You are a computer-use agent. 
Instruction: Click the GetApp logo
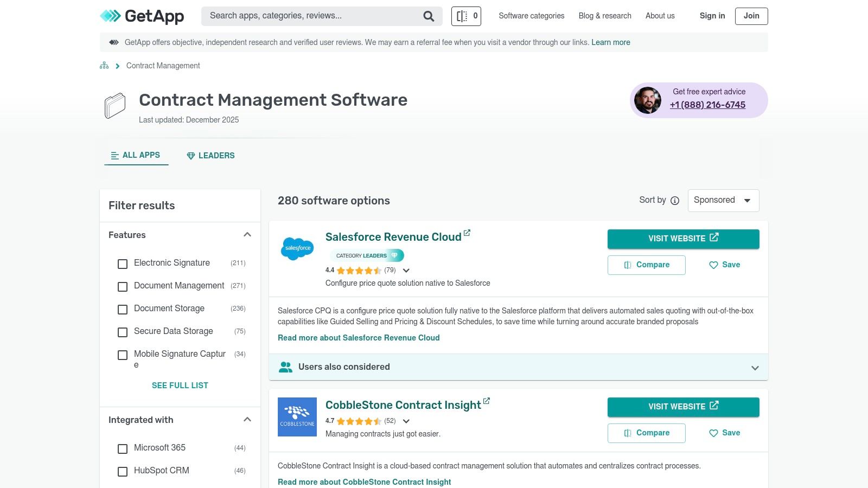142,16
